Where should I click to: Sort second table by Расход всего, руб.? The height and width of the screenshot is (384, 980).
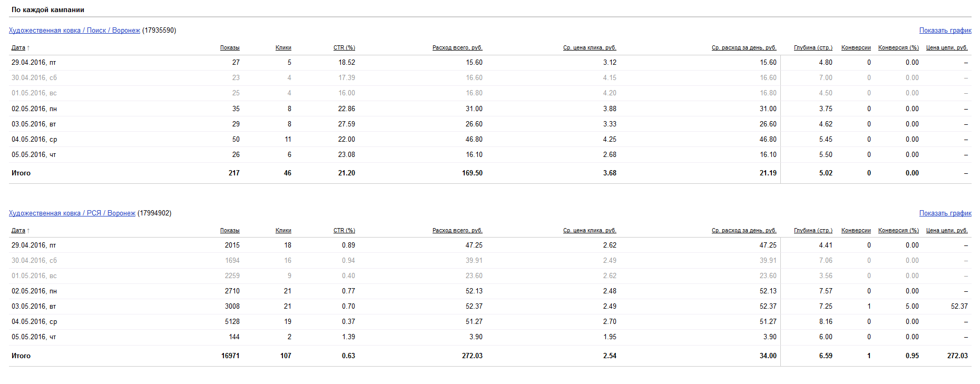pyautogui.click(x=457, y=231)
